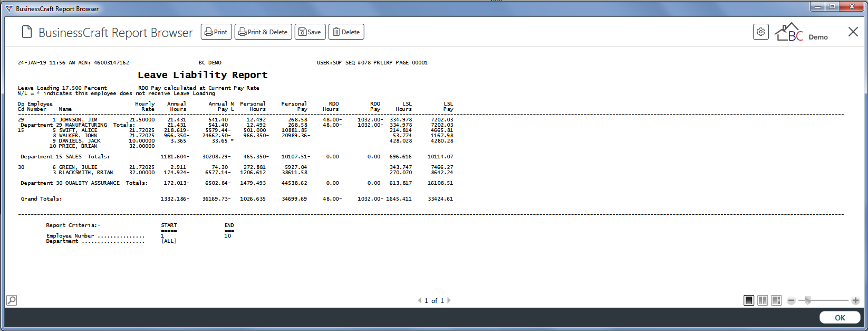
Task: Click the page indicator '1 of 1'
Action: 434,300
